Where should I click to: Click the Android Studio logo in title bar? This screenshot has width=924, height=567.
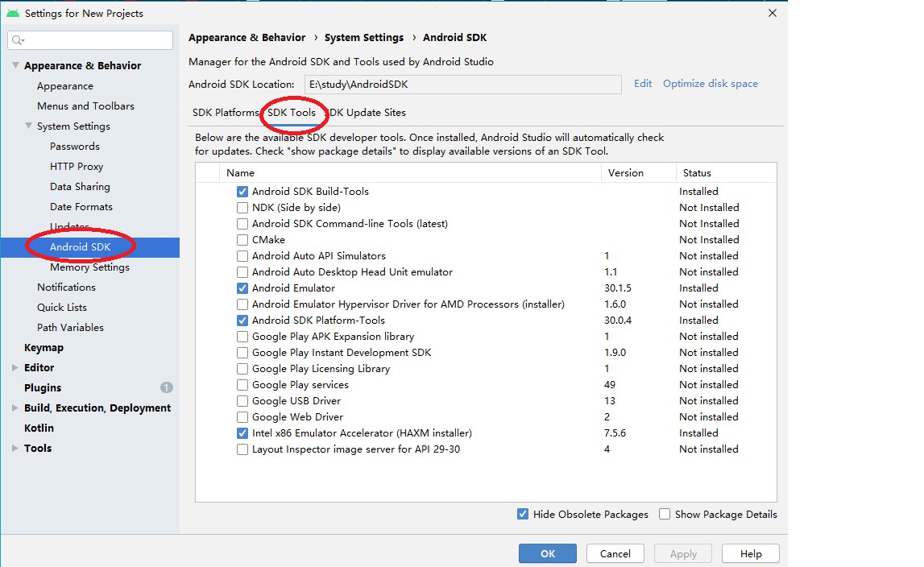12,13
